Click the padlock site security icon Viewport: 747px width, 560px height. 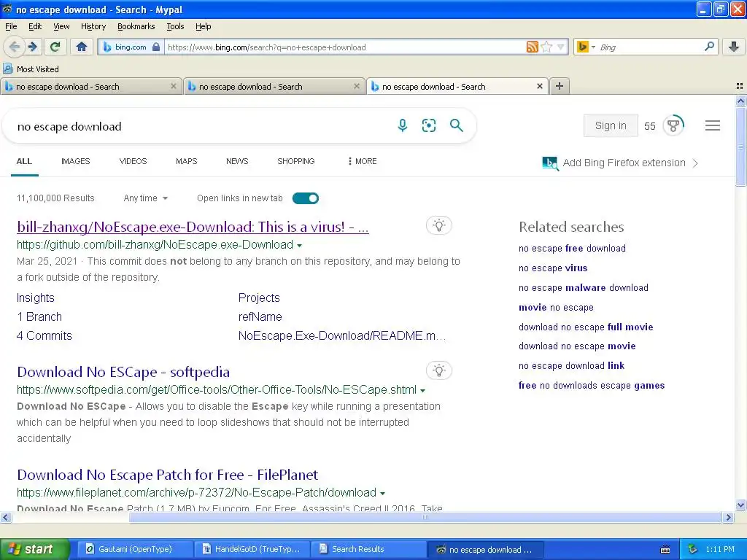(x=156, y=47)
